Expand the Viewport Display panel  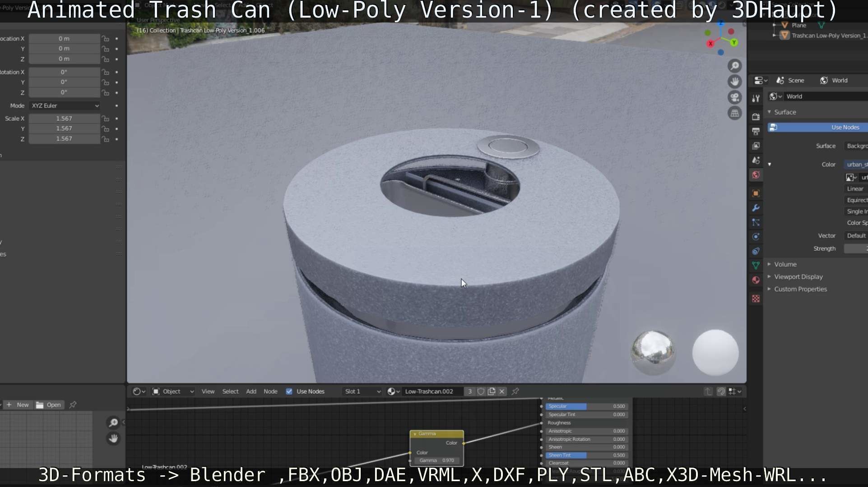(x=770, y=276)
